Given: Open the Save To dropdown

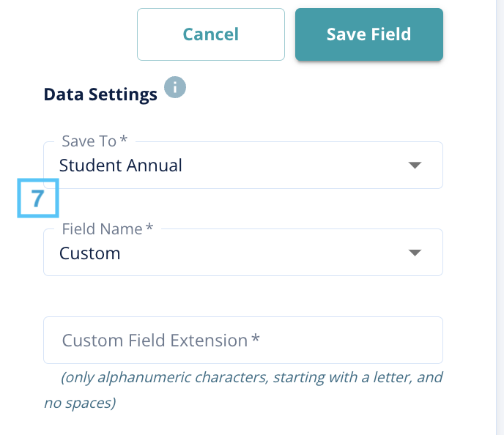Looking at the screenshot, I should coord(242,166).
